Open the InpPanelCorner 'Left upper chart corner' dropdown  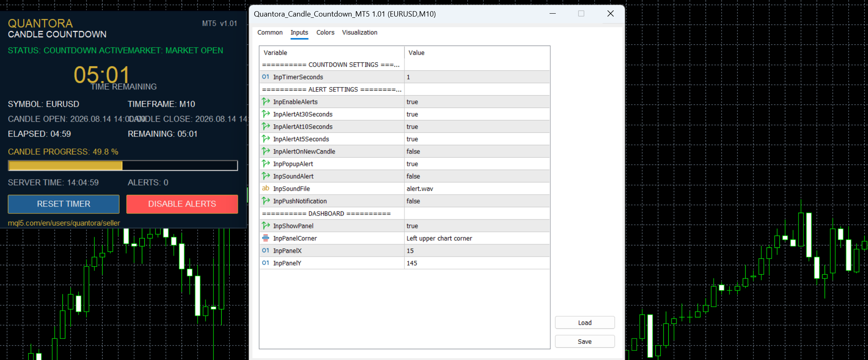pyautogui.click(x=477, y=238)
